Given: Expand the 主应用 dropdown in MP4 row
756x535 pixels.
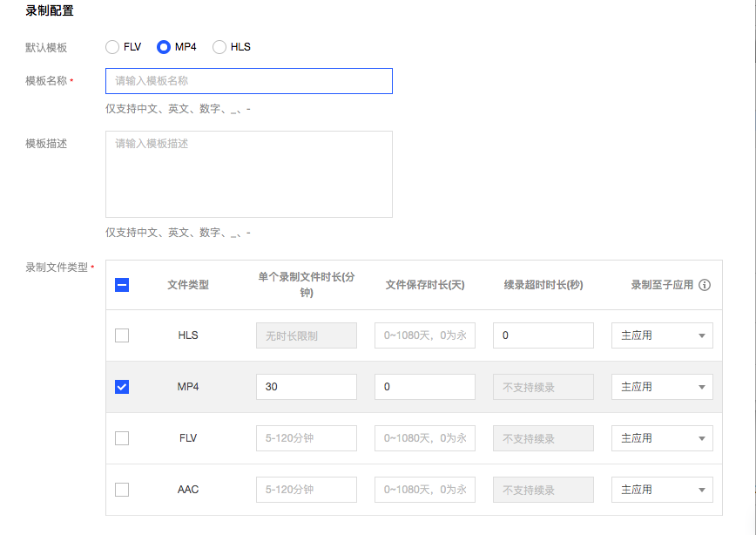Looking at the screenshot, I should pos(662,387).
